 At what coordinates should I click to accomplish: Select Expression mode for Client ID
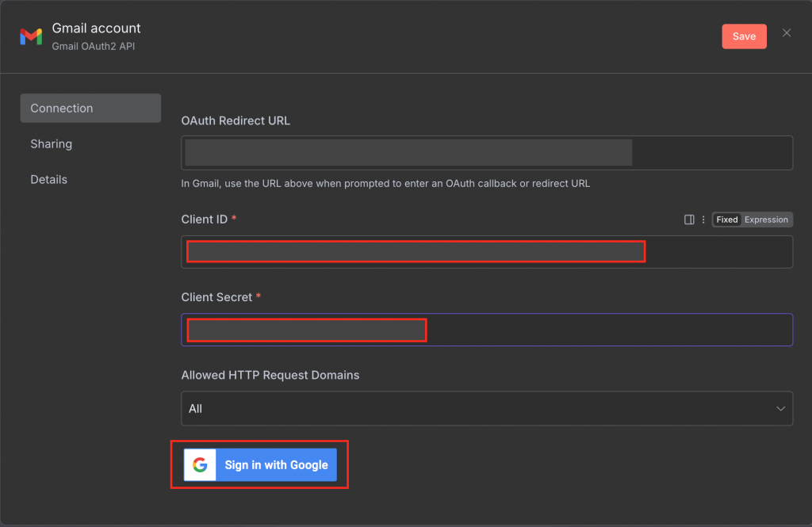(x=766, y=220)
